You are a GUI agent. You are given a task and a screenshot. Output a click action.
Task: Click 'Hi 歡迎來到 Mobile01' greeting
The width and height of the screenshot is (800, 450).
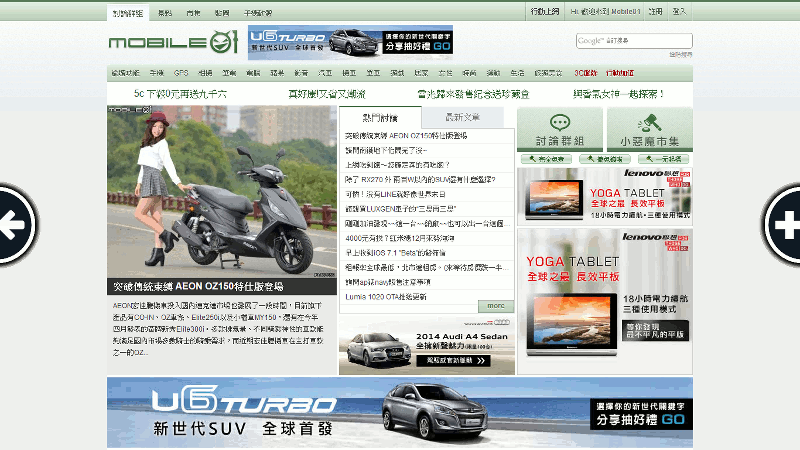click(605, 11)
